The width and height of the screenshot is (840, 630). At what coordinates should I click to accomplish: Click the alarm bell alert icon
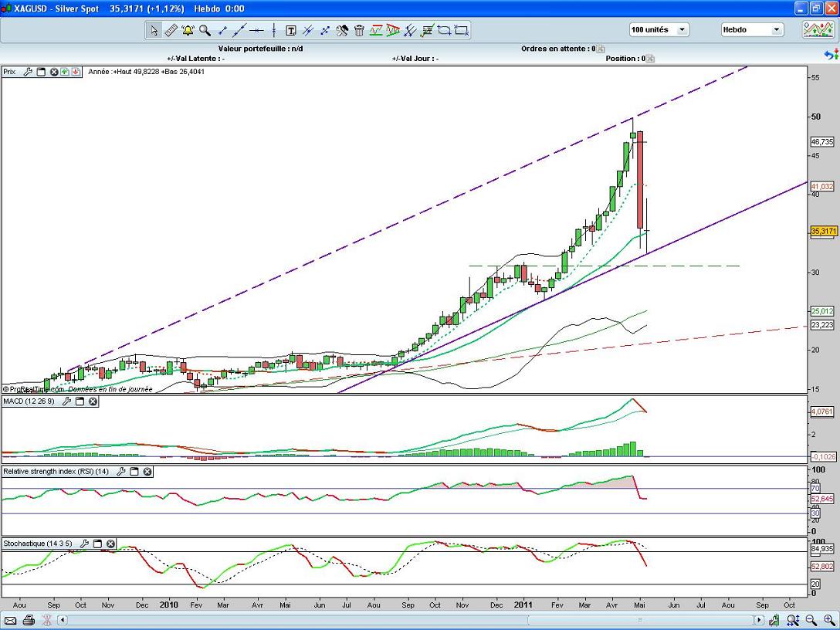(188, 31)
